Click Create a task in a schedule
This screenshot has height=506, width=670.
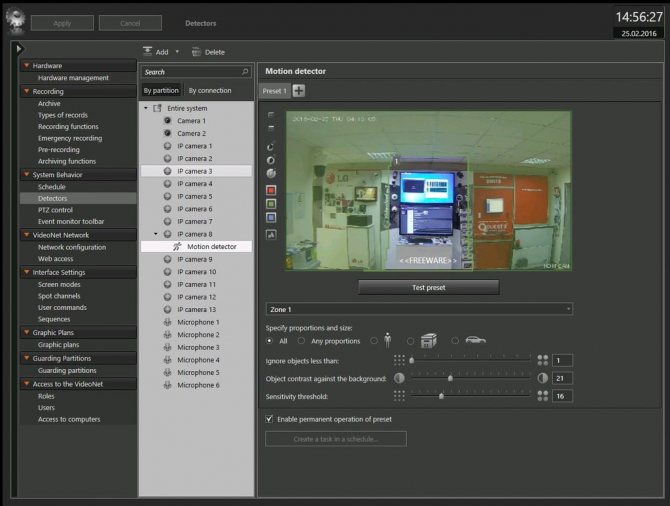336,439
